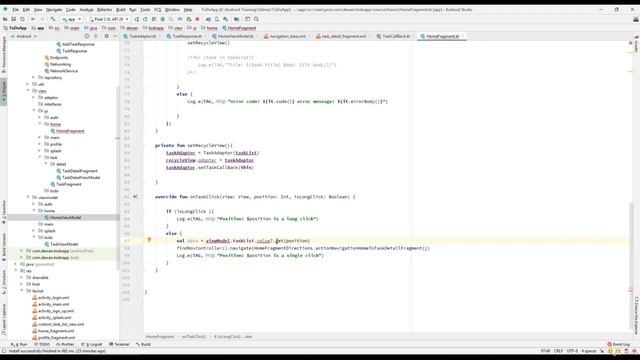Expand the auth folder under ui

[x=40, y=118]
